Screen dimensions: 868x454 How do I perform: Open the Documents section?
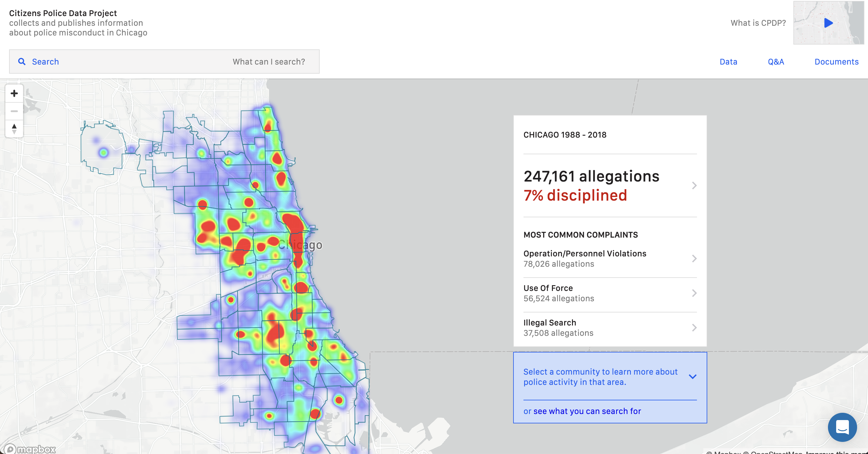[x=836, y=62]
